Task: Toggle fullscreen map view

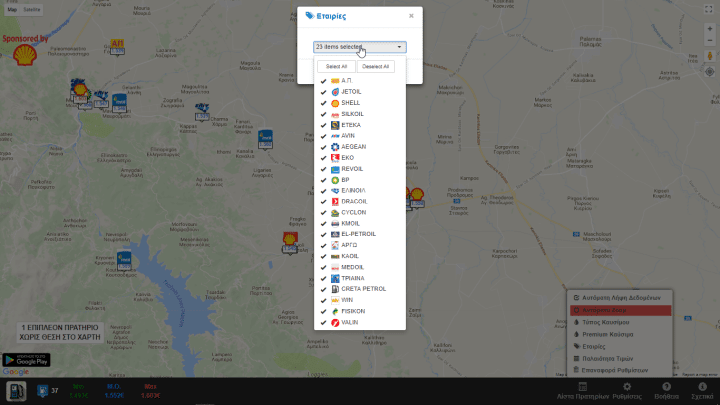Action: click(x=709, y=10)
